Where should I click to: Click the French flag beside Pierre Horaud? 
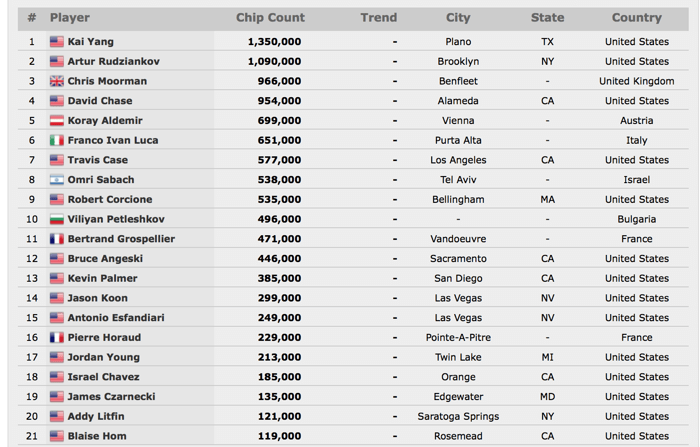(57, 338)
